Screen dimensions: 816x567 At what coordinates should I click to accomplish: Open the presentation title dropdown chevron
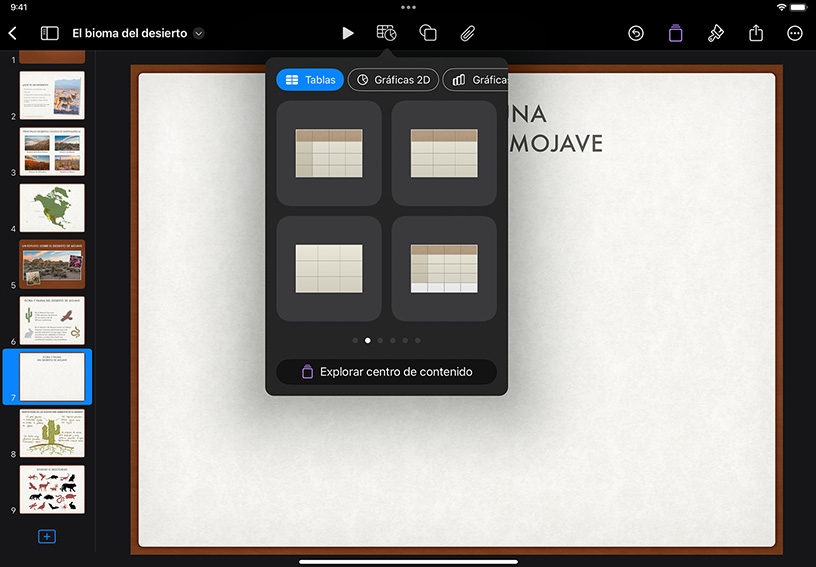tap(198, 33)
